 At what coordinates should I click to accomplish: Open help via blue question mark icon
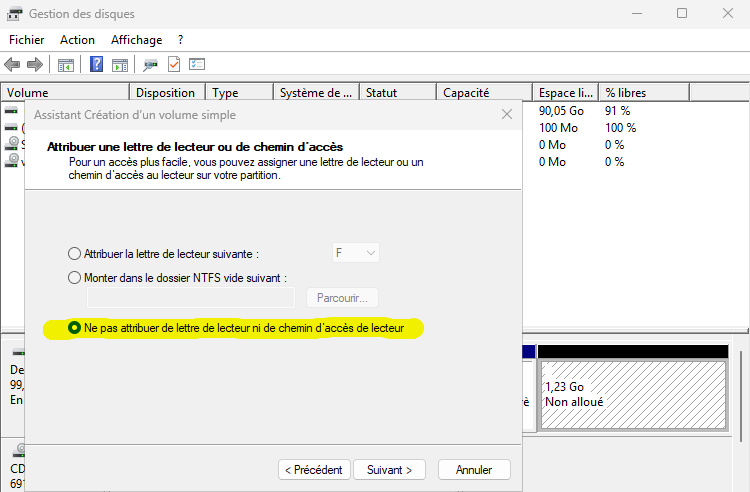[97, 65]
